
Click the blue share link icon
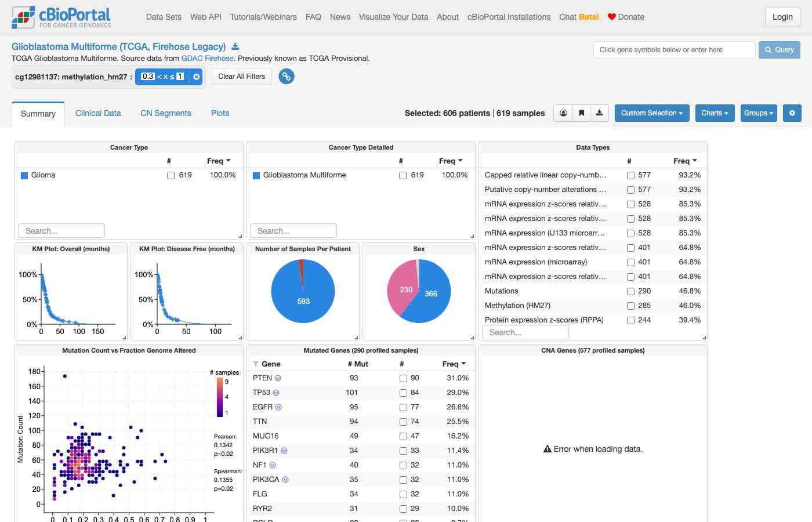[x=287, y=77]
